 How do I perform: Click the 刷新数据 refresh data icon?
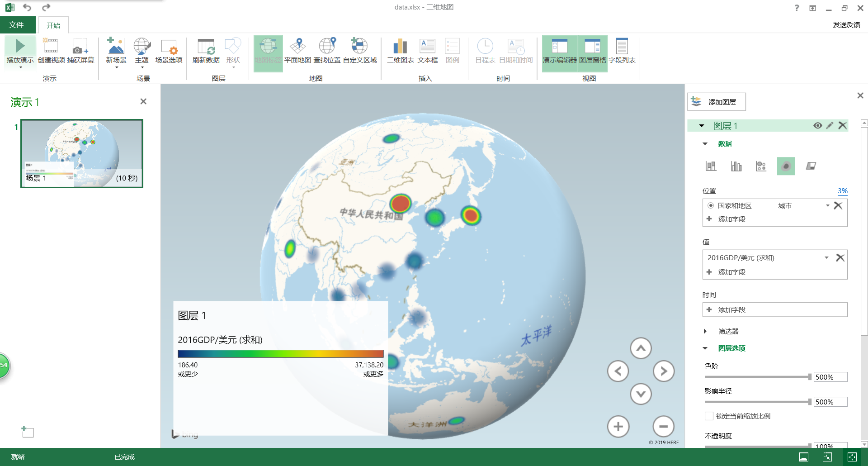(x=206, y=51)
